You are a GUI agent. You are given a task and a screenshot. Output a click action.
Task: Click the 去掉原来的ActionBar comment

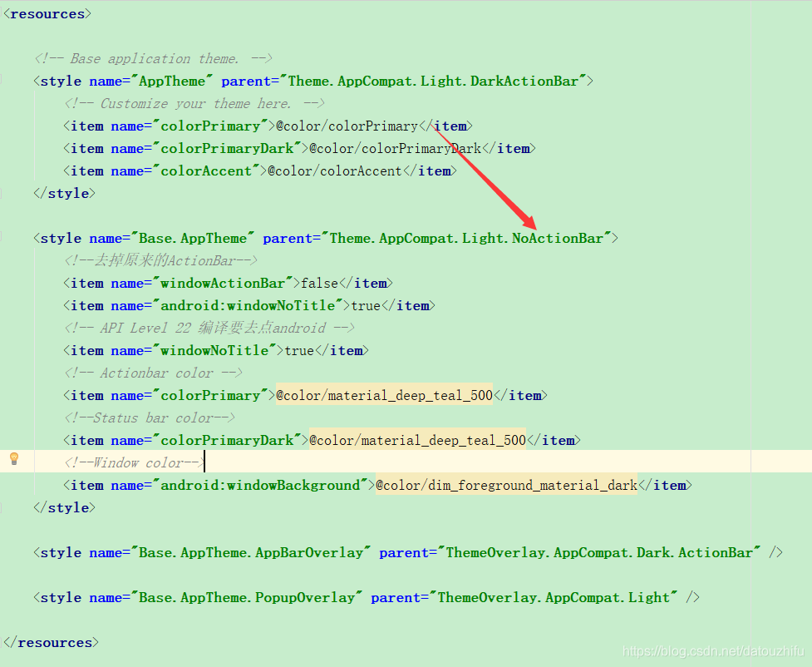point(160,260)
